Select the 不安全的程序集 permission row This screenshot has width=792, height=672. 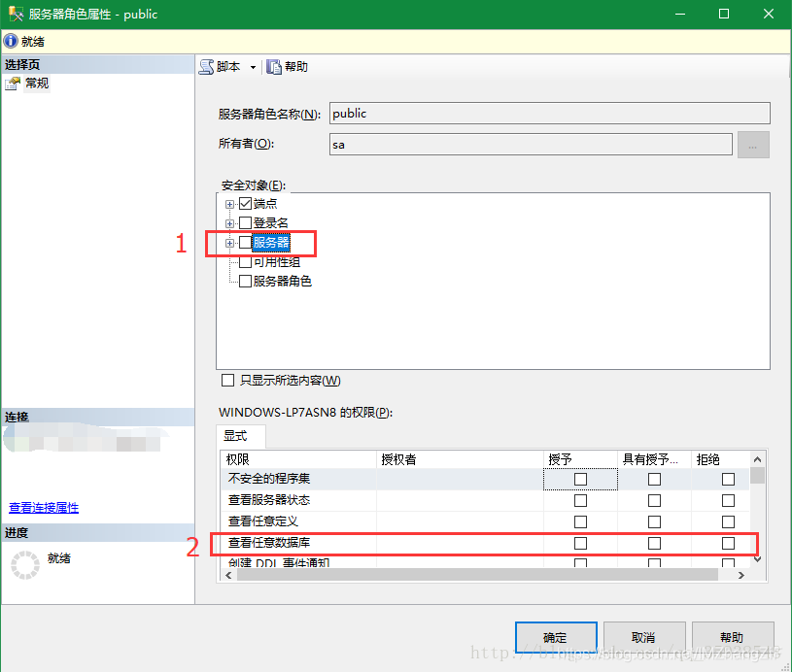(x=485, y=479)
